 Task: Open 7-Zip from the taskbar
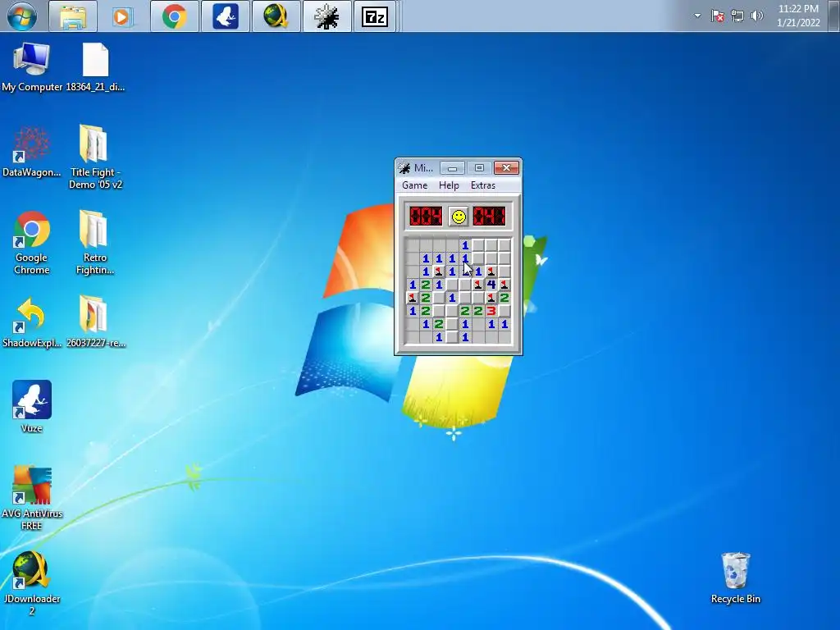(374, 16)
